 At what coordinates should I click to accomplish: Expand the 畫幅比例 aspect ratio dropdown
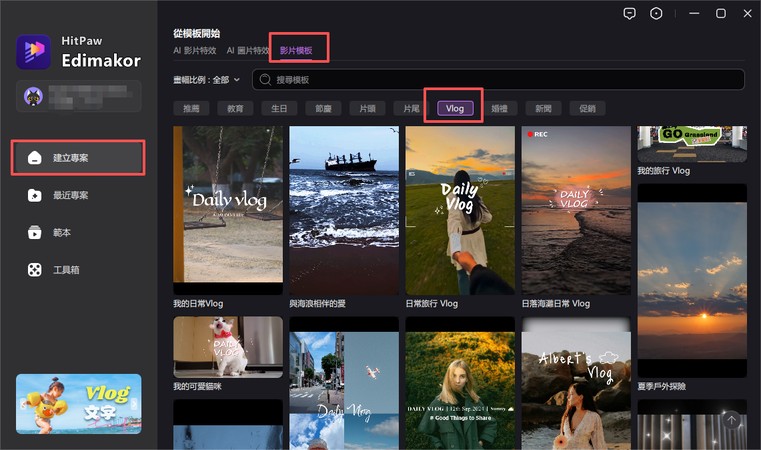click(206, 79)
